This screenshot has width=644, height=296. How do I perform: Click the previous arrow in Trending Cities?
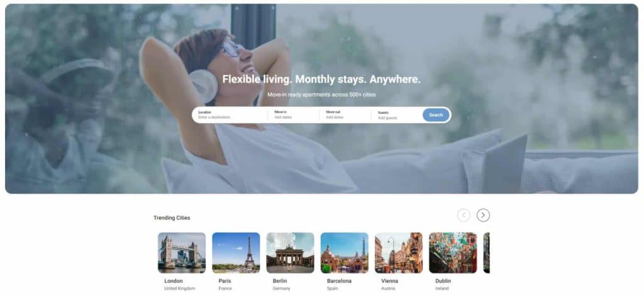(x=464, y=215)
